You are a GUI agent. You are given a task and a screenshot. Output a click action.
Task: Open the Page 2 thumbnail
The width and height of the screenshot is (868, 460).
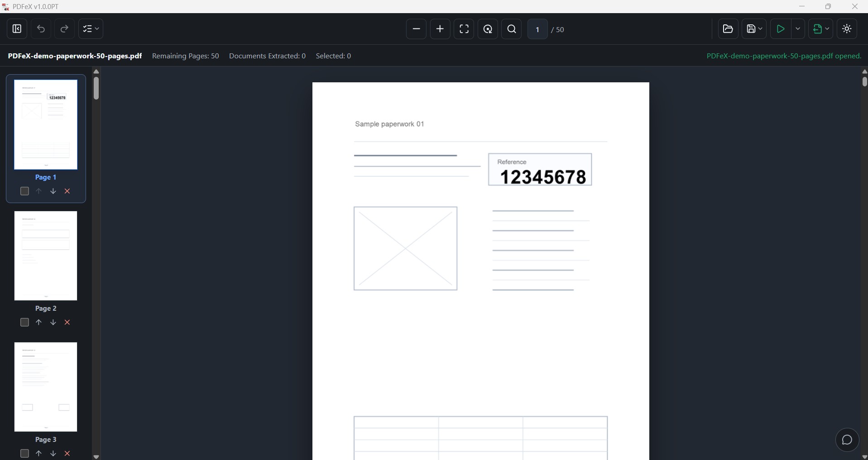[46, 256]
